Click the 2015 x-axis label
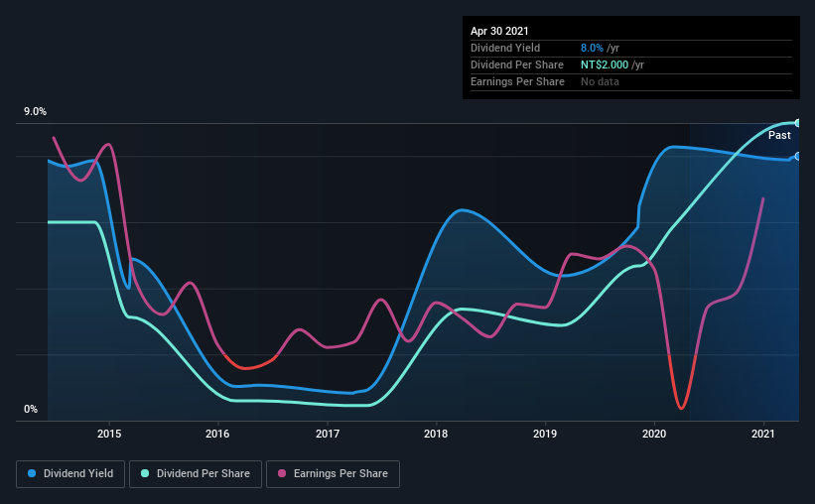Screen dimensions: 815x504 coord(109,434)
